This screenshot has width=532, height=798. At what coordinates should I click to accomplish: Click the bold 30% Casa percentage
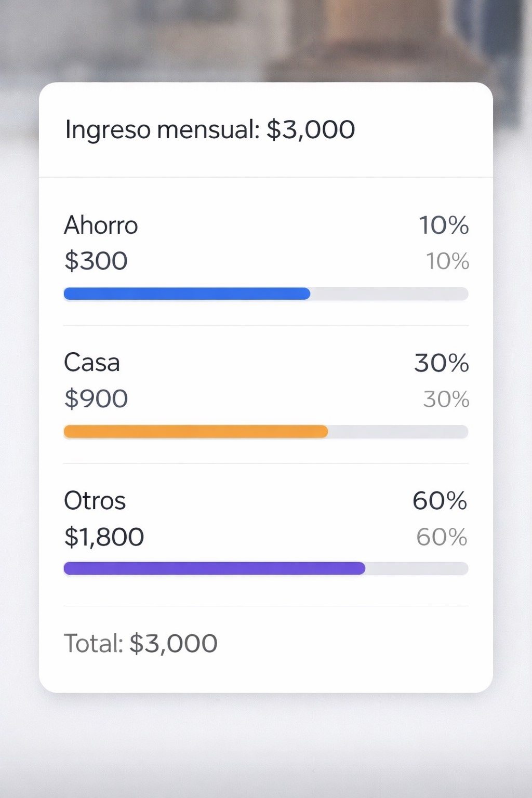tap(442, 363)
